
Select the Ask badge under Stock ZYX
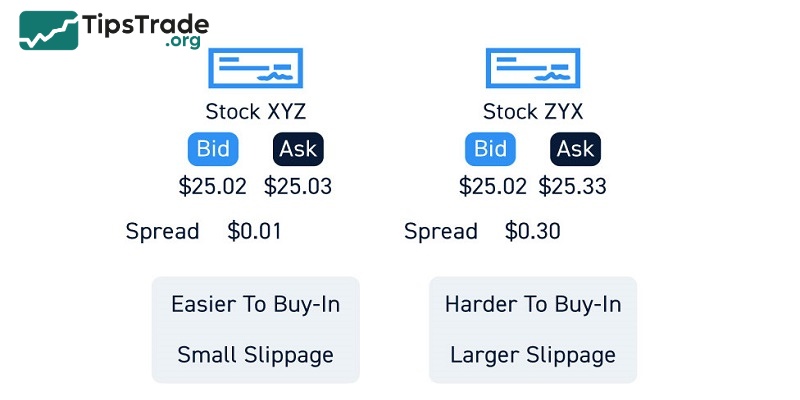coord(575,149)
